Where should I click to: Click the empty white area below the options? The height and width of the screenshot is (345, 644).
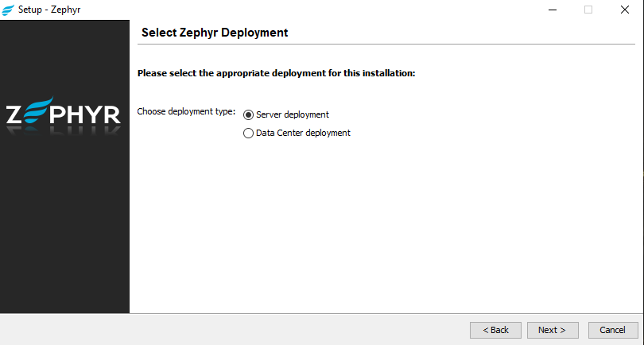pos(382,231)
